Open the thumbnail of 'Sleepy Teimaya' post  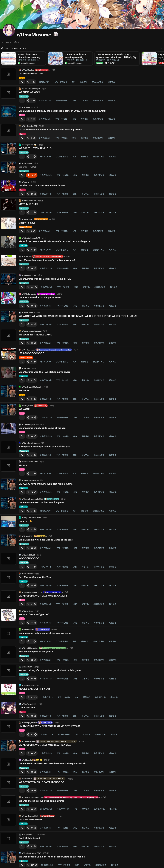(x=8, y=223)
